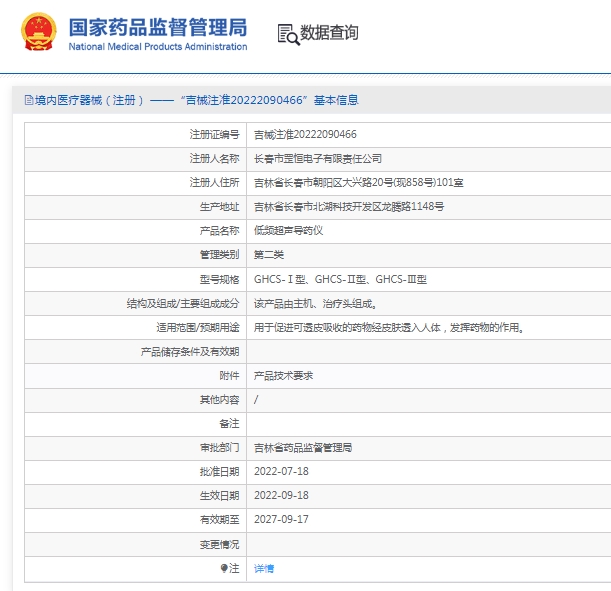
Task: Click 该产品由主机、治疗头组成 value
Action: (315, 303)
